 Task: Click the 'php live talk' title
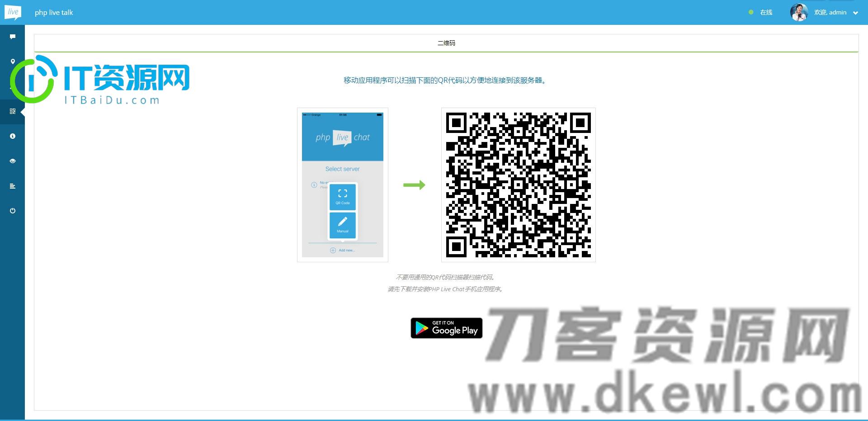(x=54, y=13)
